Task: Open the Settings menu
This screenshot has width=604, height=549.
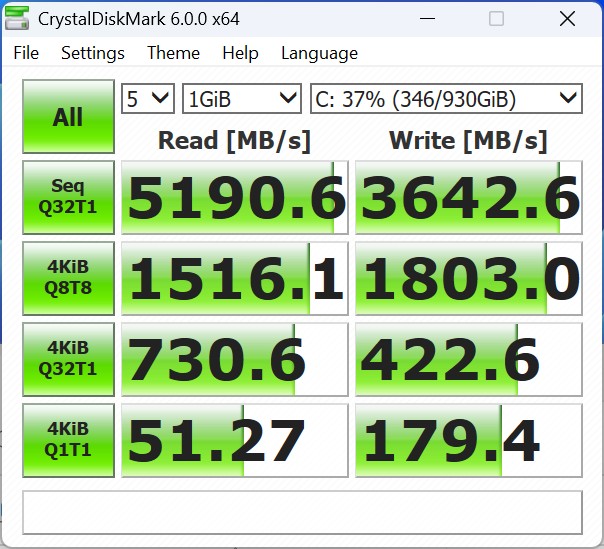Action: pos(93,54)
